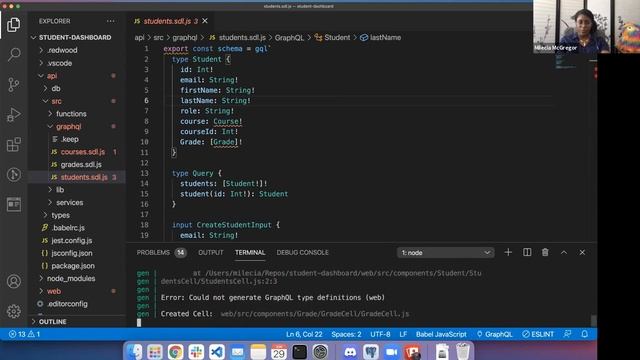Change Babel JavaScript language mode
640x360 pixels.
[441, 334]
